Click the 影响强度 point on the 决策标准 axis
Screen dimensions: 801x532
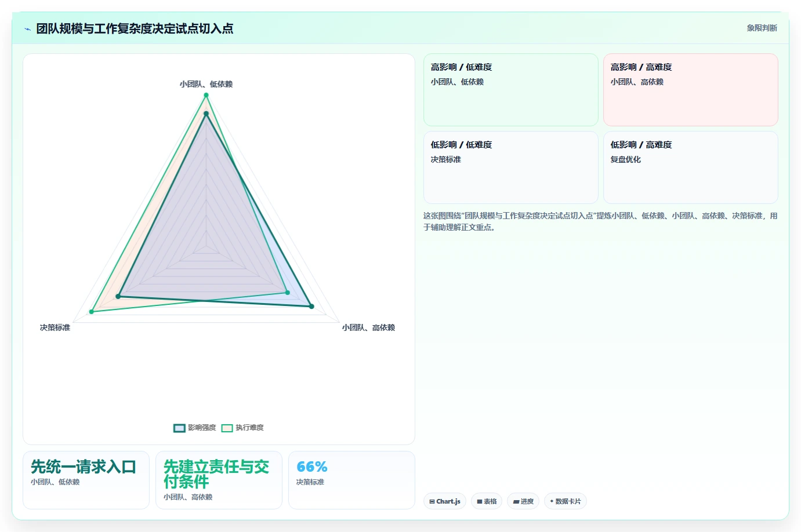point(118,297)
